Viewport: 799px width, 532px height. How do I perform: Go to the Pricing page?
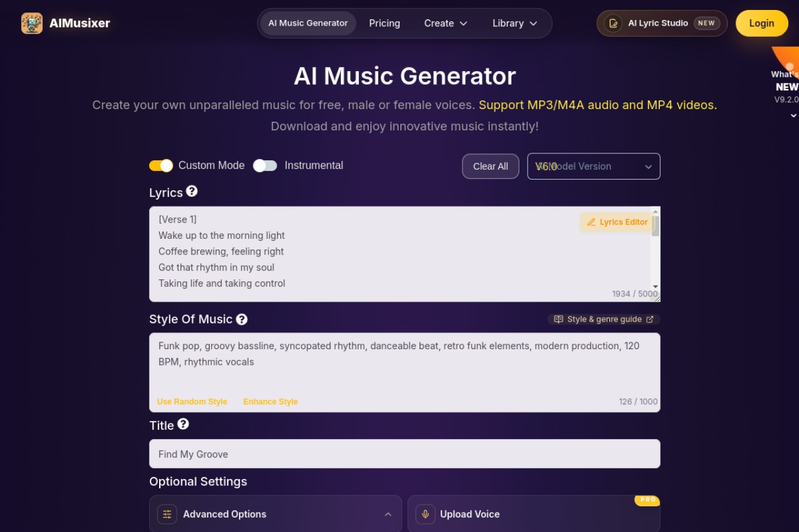point(385,23)
